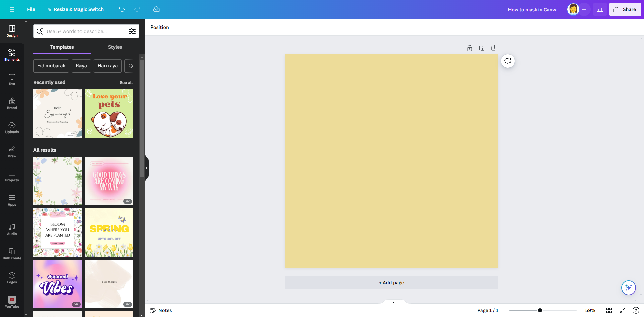Open Resize & Magic Switch
Screen dimensions: 644x317
coord(75,9)
